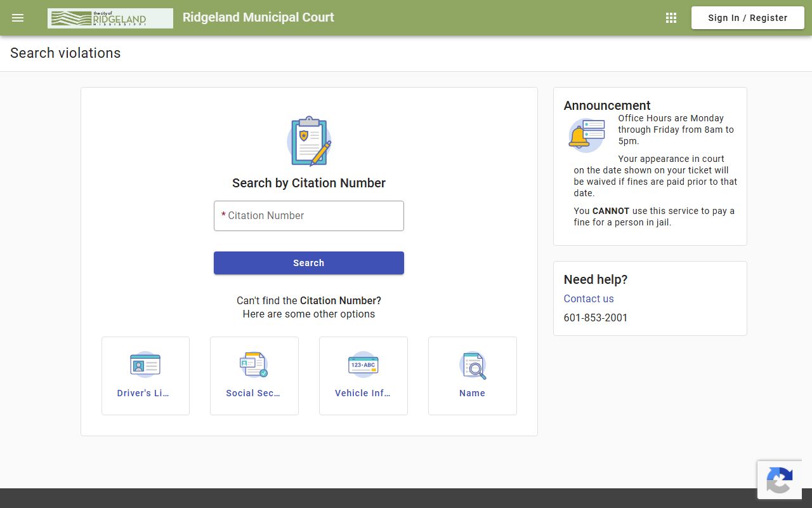Viewport: 812px width, 508px height.
Task: Click the Driver's License card icon
Action: tap(145, 365)
